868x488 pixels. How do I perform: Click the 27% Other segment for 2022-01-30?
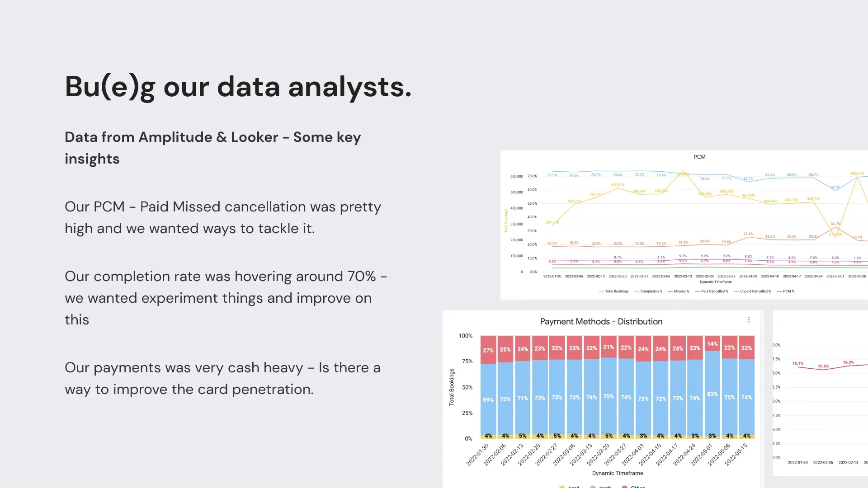click(x=488, y=350)
